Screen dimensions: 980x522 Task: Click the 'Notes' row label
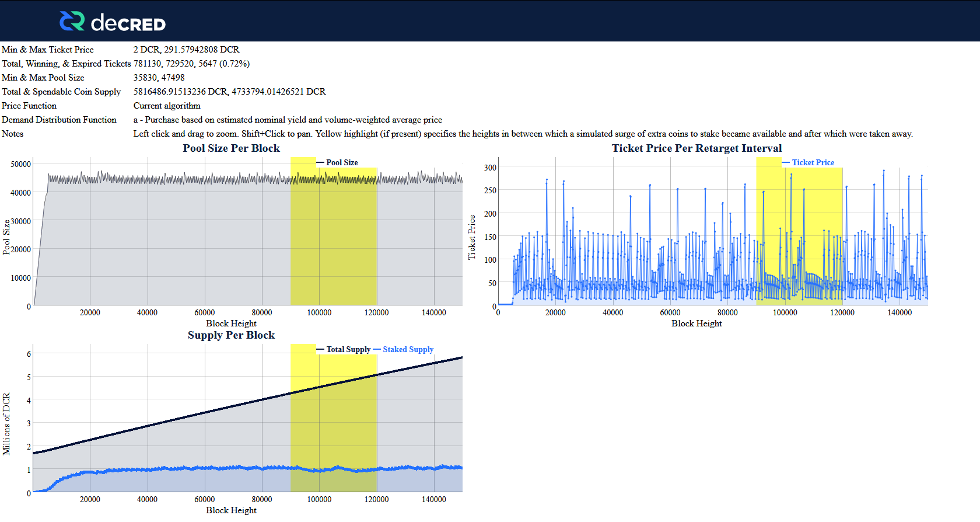coord(13,134)
